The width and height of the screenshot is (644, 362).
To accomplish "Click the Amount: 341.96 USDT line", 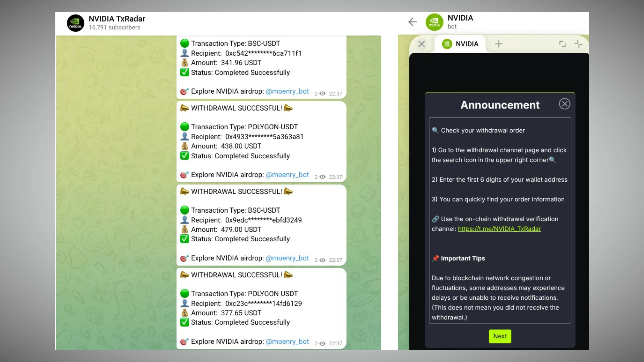I will click(226, 63).
